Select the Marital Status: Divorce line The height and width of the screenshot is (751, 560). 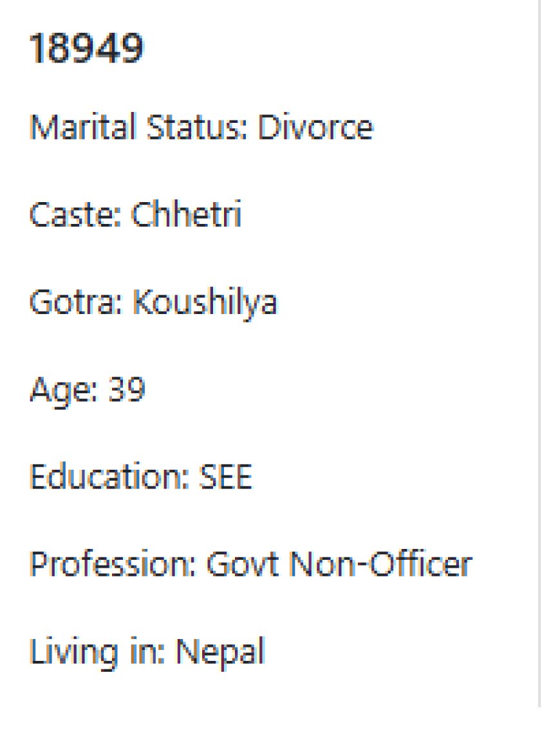coord(201,127)
